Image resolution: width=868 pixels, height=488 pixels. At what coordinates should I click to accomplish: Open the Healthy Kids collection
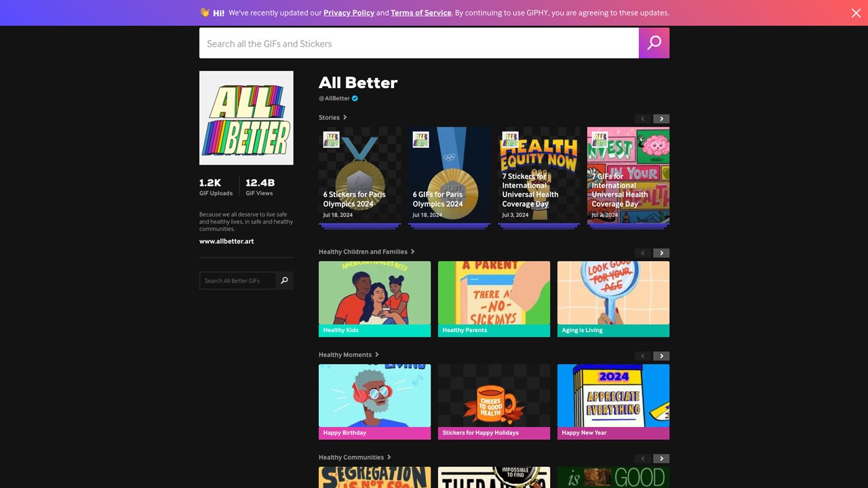point(374,299)
